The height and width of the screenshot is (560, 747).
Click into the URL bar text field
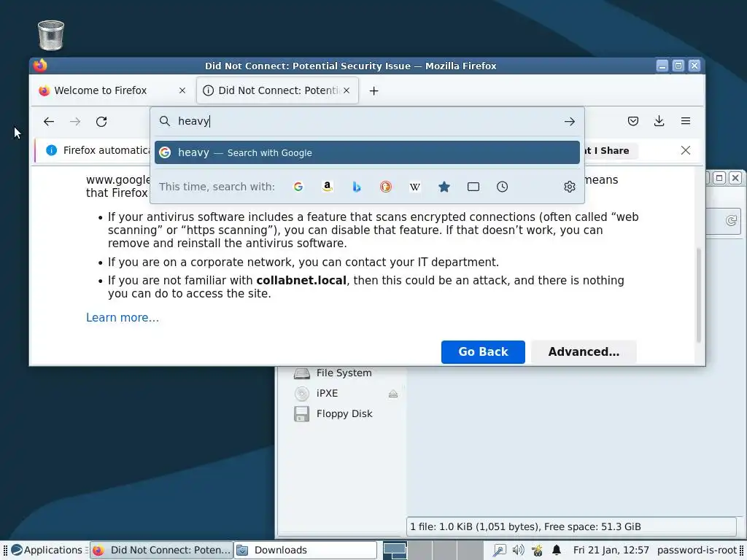(367, 121)
